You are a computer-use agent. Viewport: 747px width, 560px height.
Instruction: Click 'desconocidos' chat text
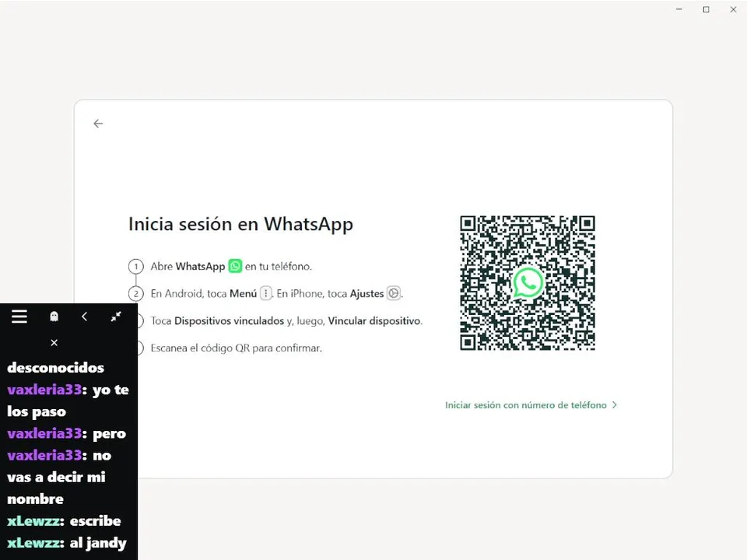tap(56, 368)
